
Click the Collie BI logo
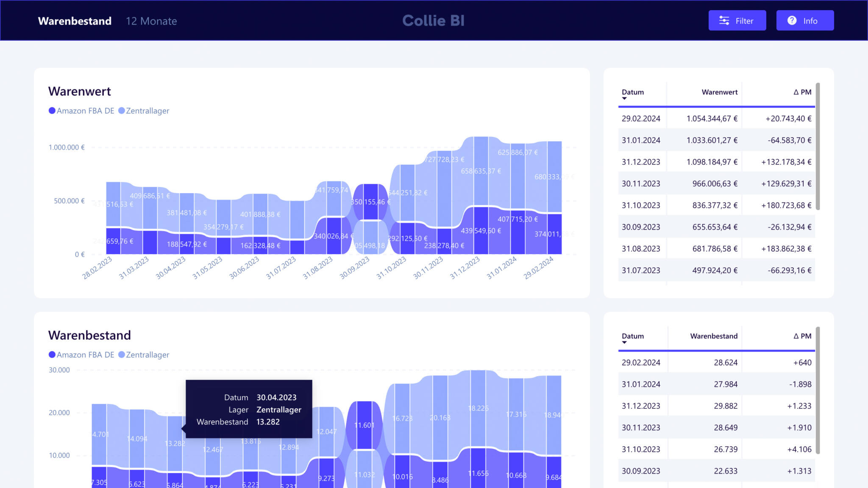pos(433,20)
